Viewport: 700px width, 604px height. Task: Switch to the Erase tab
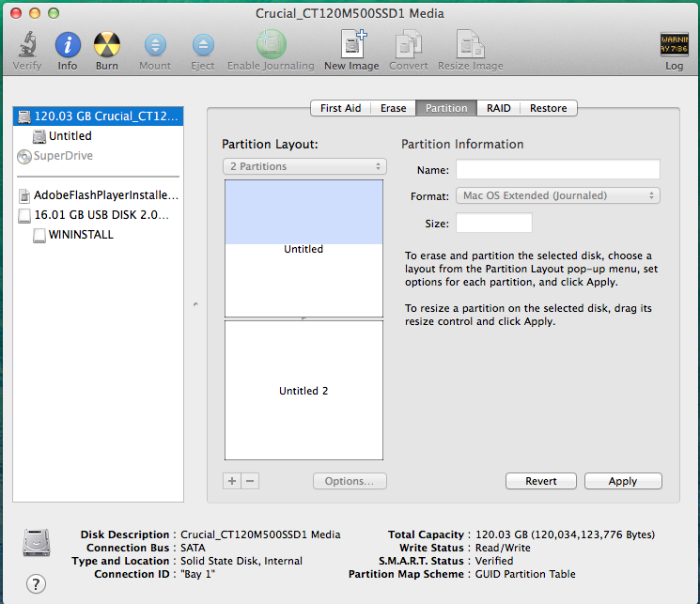(x=394, y=108)
